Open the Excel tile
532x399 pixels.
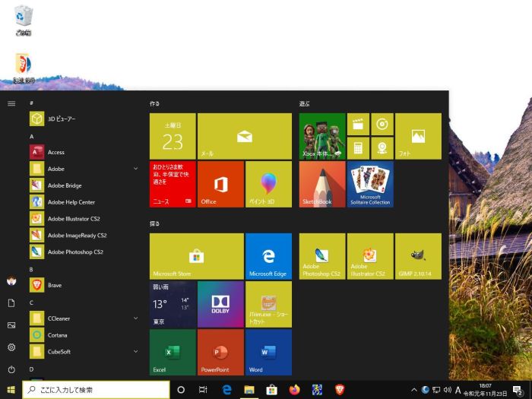(173, 352)
